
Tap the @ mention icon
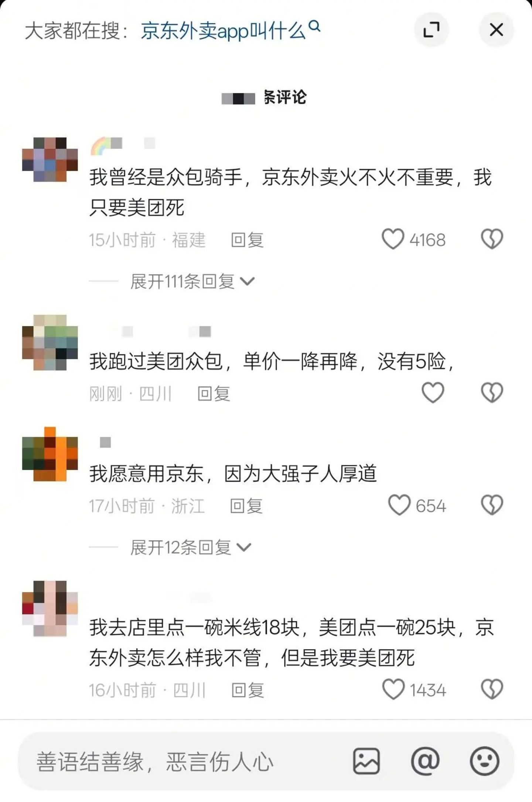click(425, 761)
